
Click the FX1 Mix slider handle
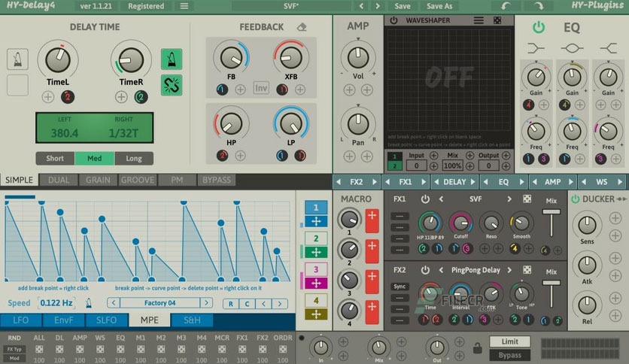click(552, 211)
